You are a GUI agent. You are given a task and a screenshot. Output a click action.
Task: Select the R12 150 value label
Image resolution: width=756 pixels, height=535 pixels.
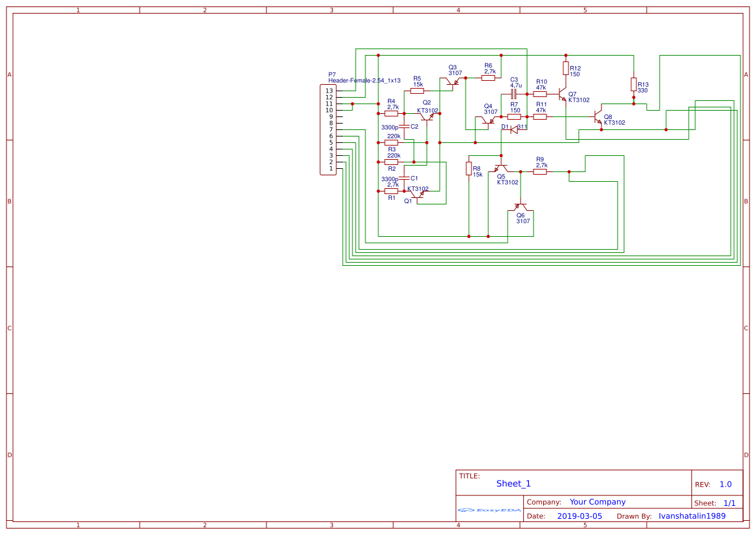tap(575, 74)
